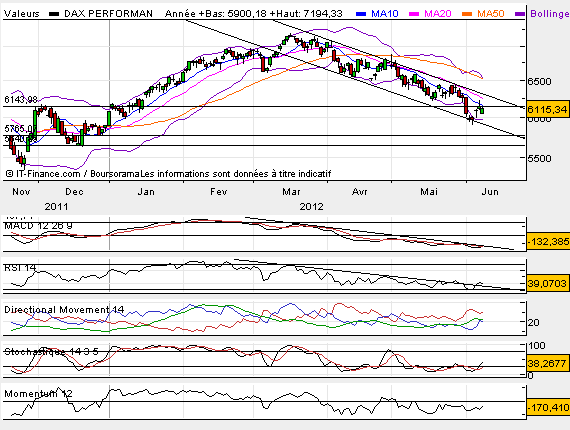Screen dimensions: 570x430
Task: Click the 'Directional Movement 14' title
Action: [x=64, y=310]
